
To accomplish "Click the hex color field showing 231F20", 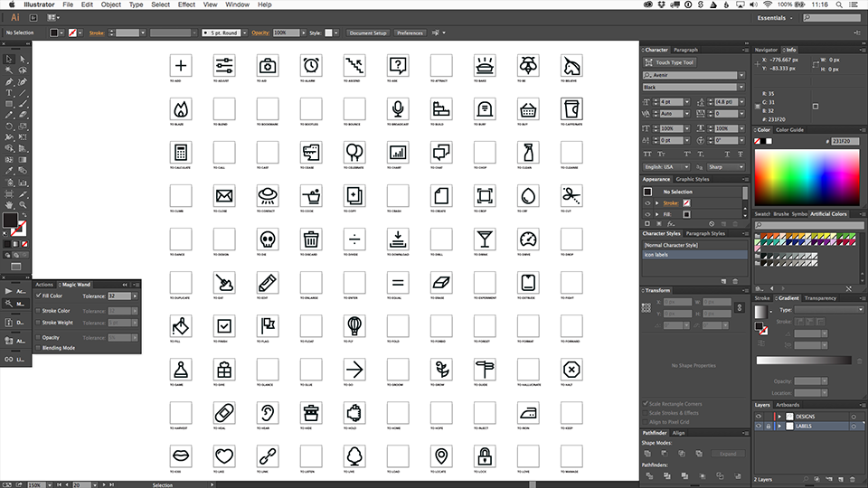I will click(844, 141).
